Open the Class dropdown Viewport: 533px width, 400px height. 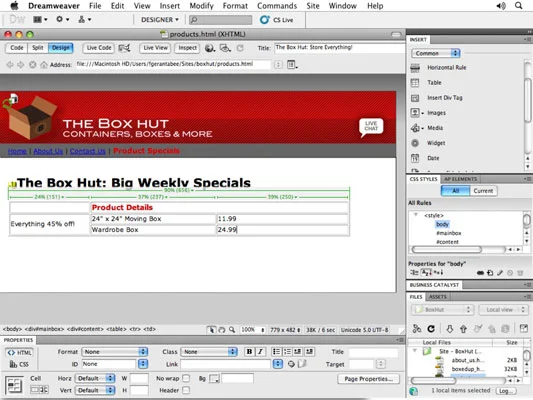pos(209,351)
